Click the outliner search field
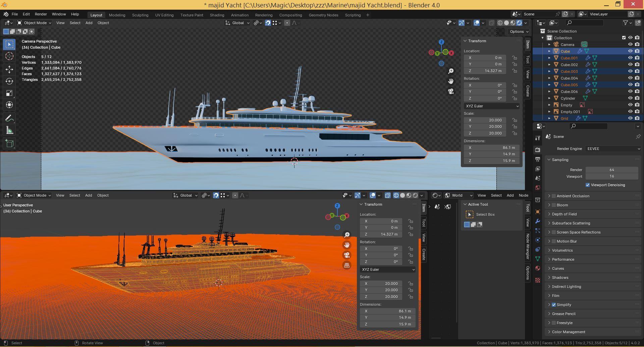Screen dimensions: 644x347 (x=584, y=23)
